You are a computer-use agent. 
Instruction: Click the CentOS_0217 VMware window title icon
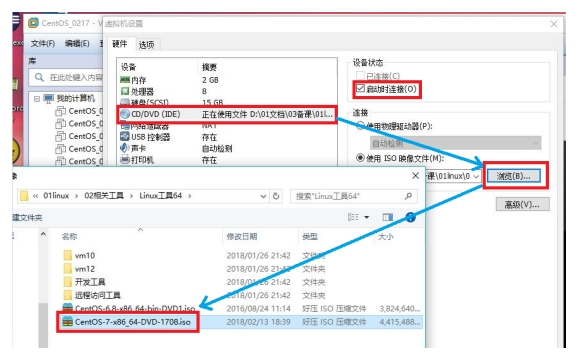[x=33, y=23]
